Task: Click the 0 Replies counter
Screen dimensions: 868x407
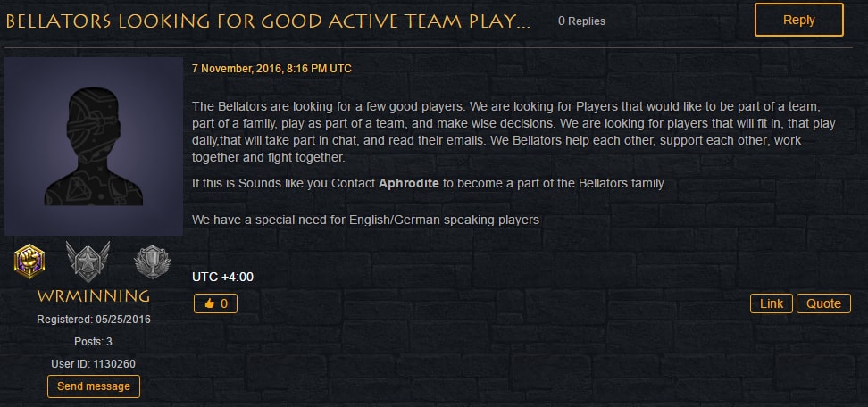Action: point(581,21)
